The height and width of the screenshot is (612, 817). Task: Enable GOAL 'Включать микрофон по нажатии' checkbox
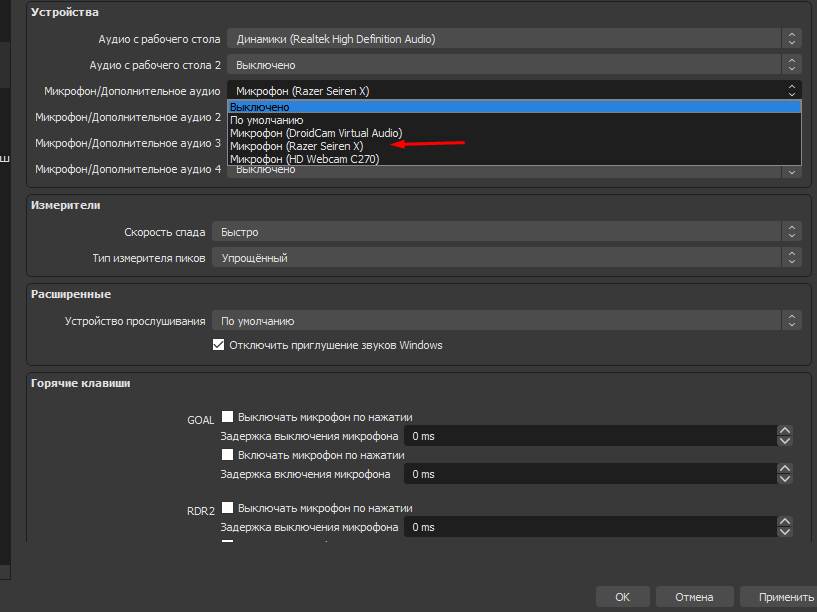[228, 455]
